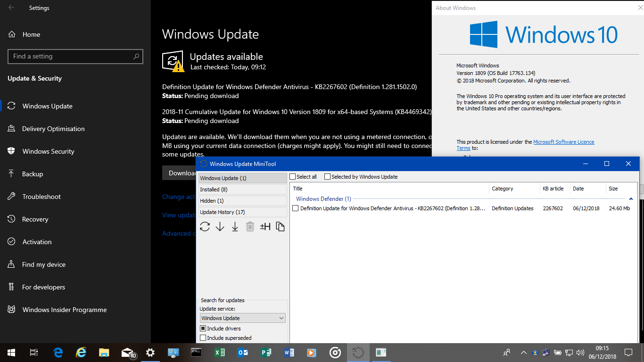Open the Microsoft Software Licence Terms link
Image resolution: width=644 pixels, height=362 pixels.
pos(564,141)
